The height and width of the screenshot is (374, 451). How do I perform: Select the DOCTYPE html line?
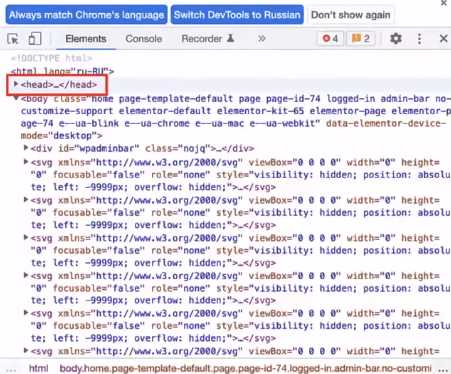(x=51, y=58)
